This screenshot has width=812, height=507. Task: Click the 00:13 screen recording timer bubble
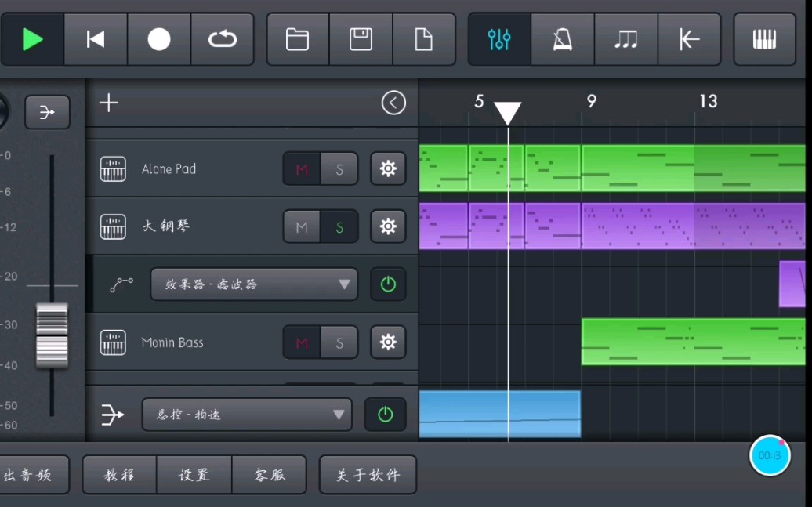(x=770, y=455)
